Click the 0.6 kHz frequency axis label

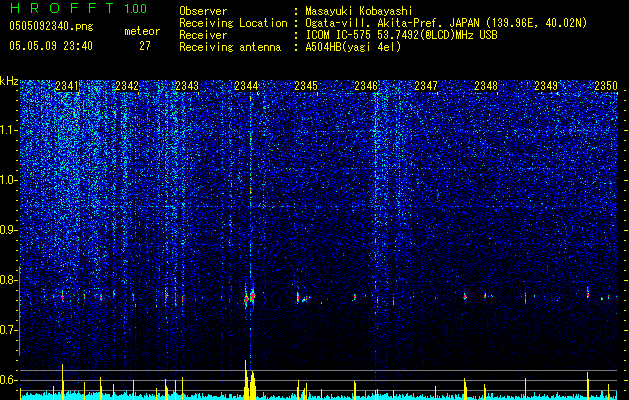[x=8, y=380]
